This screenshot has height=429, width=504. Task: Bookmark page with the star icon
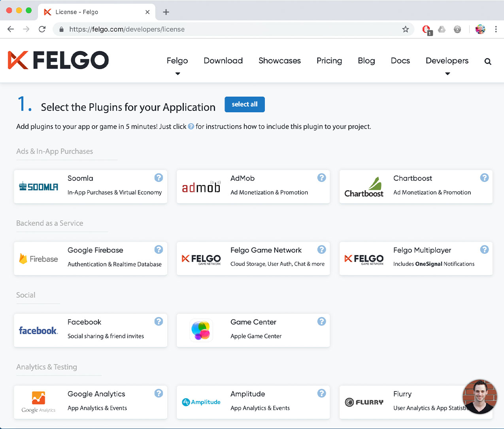click(x=405, y=29)
